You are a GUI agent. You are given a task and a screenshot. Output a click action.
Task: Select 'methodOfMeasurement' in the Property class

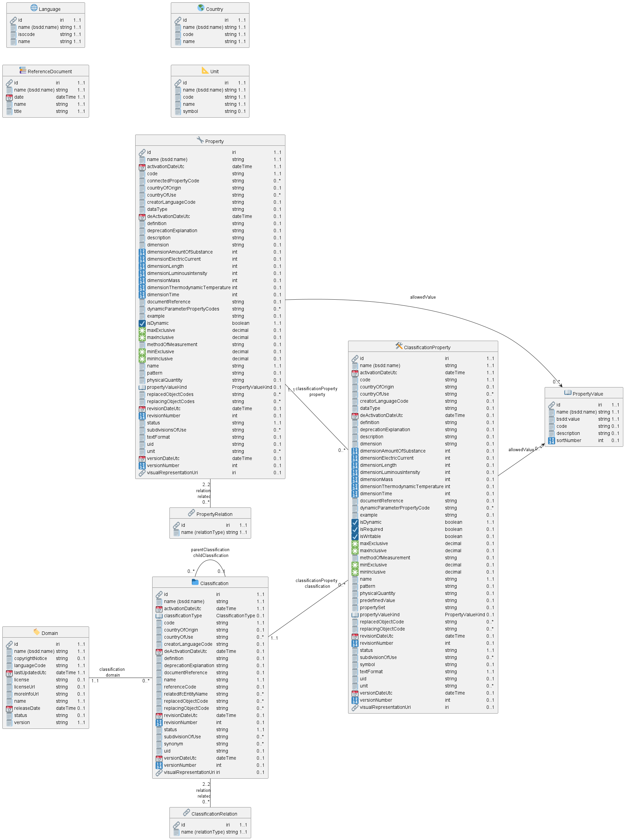(x=172, y=345)
